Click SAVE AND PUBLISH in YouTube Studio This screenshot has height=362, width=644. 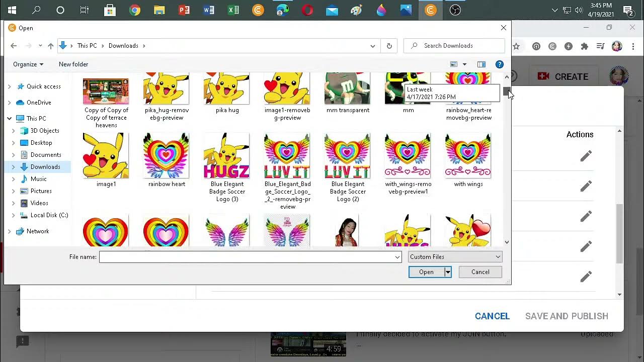point(567,316)
